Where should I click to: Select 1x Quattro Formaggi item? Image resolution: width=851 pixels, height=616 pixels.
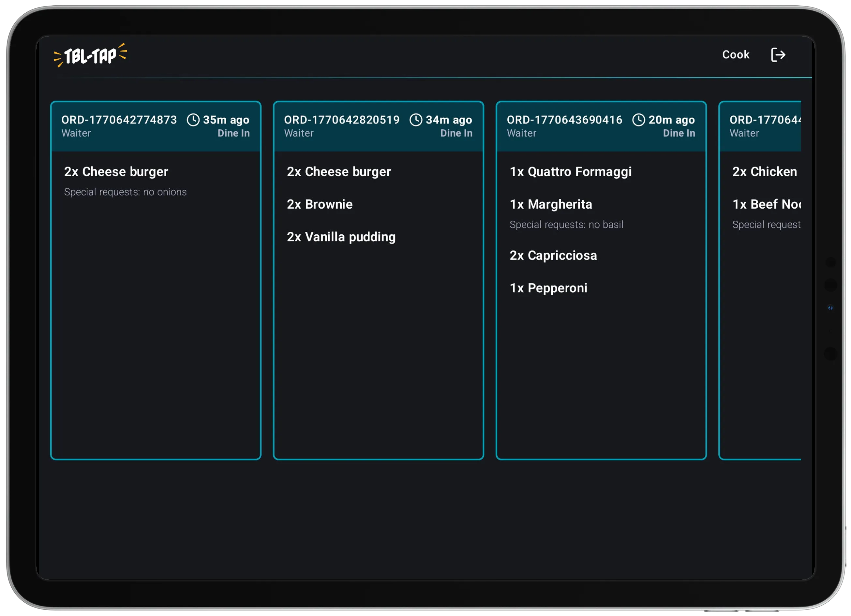(x=570, y=172)
